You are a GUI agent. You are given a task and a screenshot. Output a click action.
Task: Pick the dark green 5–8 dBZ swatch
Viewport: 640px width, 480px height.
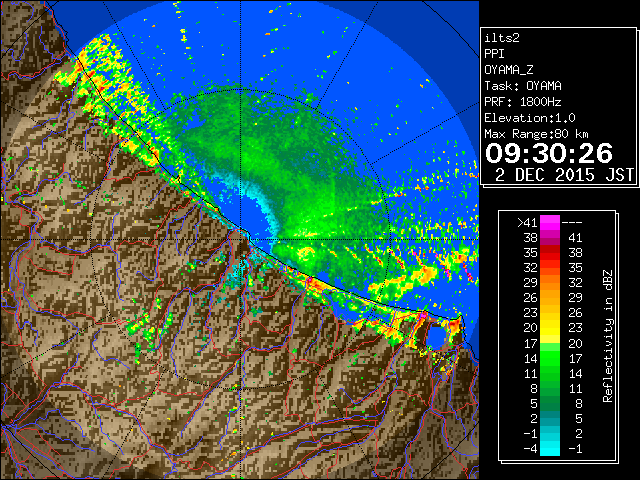pos(550,404)
